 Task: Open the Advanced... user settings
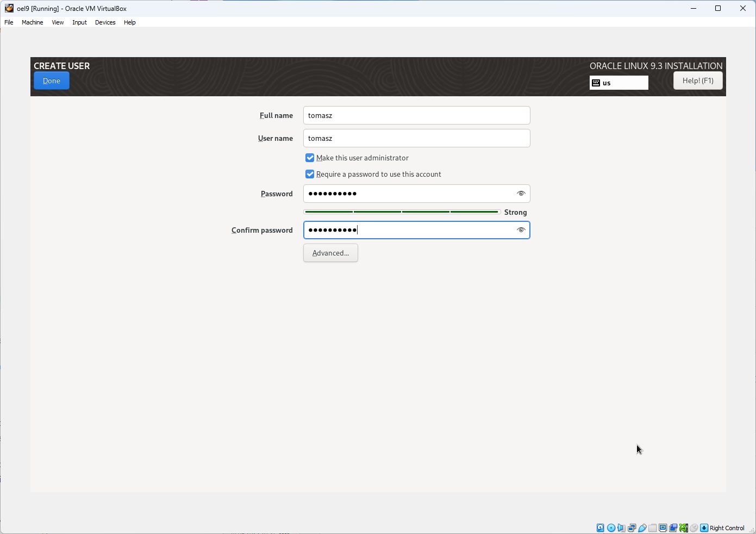tap(330, 253)
